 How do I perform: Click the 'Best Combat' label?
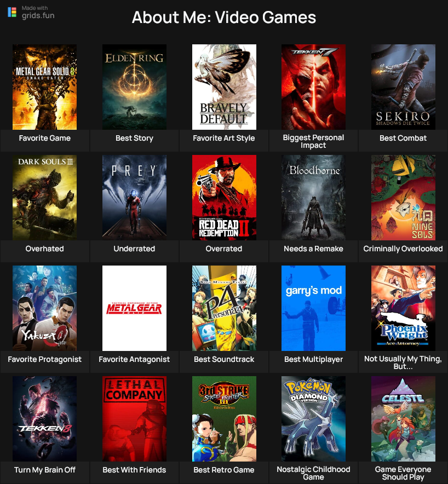403,138
